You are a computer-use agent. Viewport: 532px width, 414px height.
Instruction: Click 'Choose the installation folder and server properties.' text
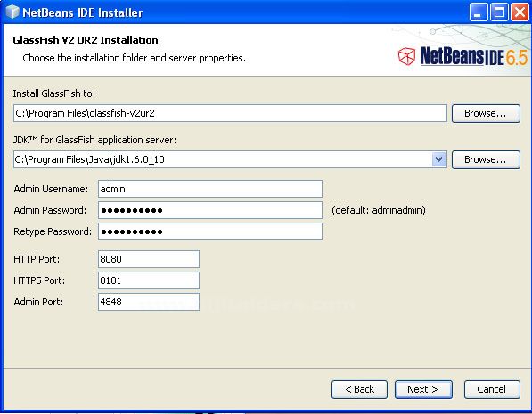[134, 58]
